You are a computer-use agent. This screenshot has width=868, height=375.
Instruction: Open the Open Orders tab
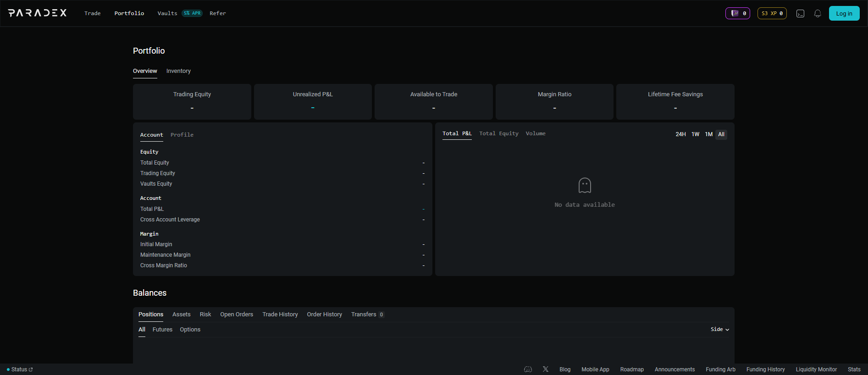coord(237,314)
